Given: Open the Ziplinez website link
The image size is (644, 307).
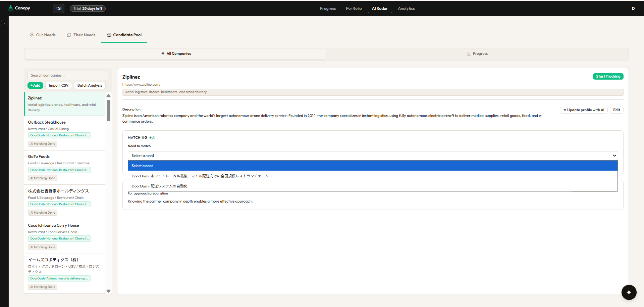Looking at the screenshot, I should [x=141, y=85].
